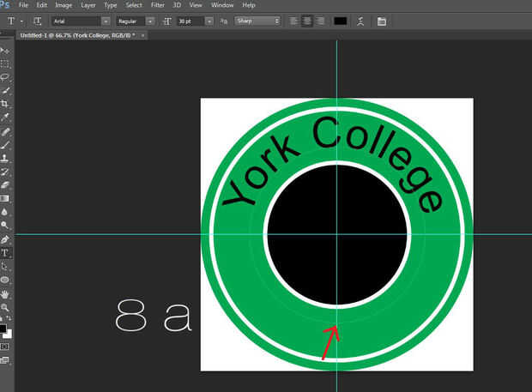Open the Filter menu

[x=158, y=5]
